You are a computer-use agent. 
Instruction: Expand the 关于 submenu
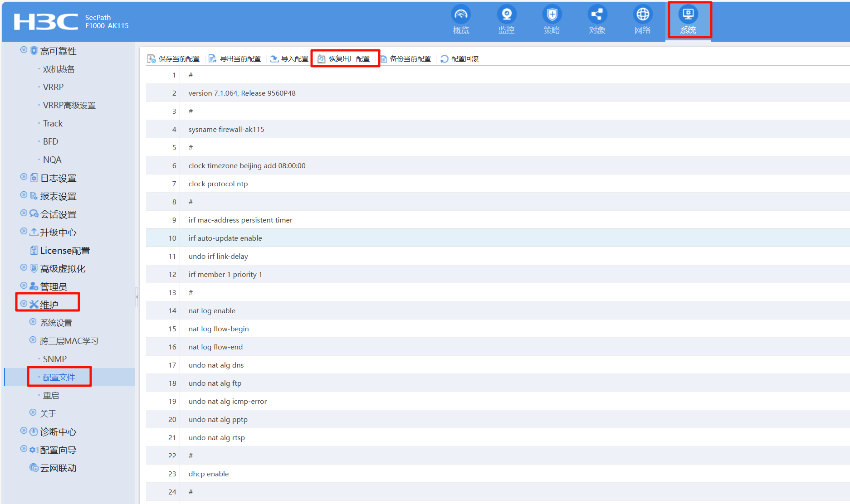pos(33,412)
